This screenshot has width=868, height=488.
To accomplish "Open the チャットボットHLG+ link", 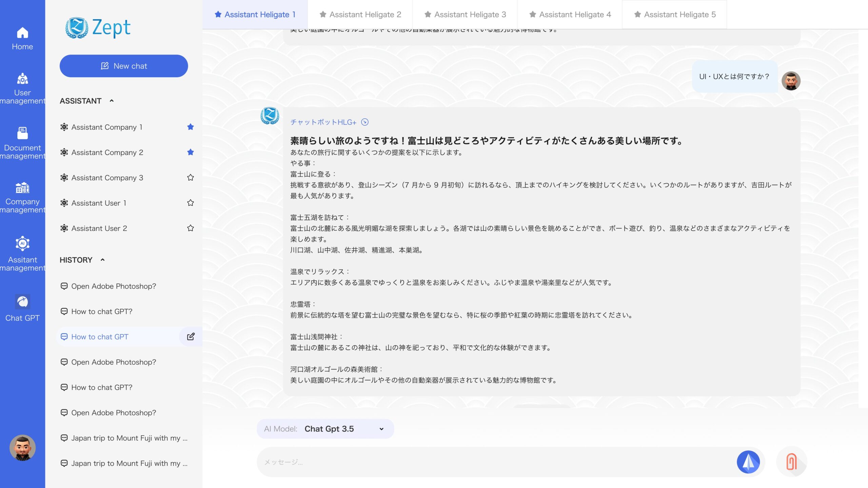I will (323, 122).
